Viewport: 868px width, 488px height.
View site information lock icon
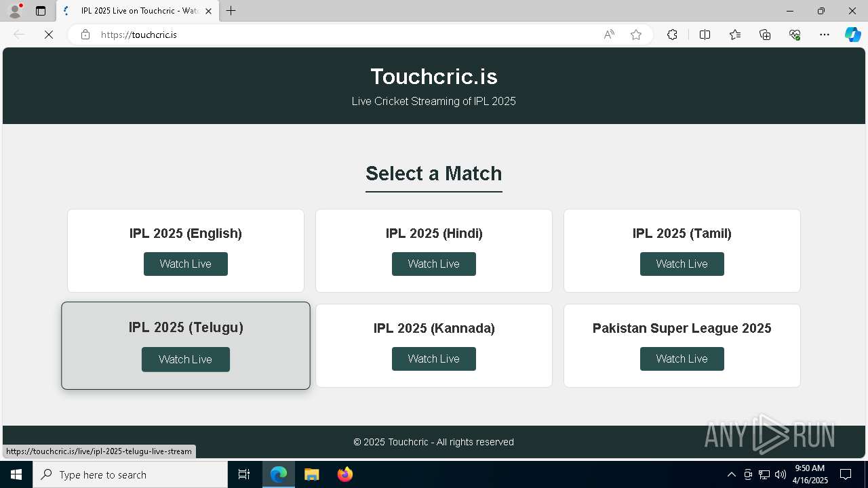(x=85, y=35)
